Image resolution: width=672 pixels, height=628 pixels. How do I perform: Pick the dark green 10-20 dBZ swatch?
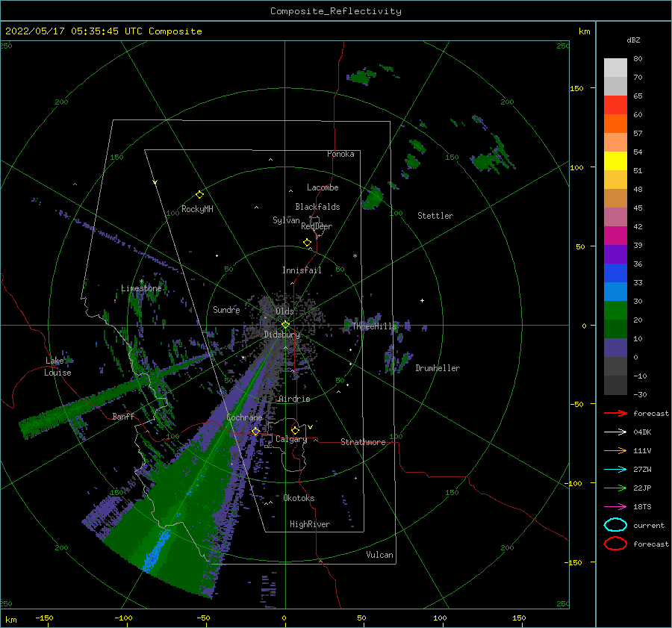615,329
